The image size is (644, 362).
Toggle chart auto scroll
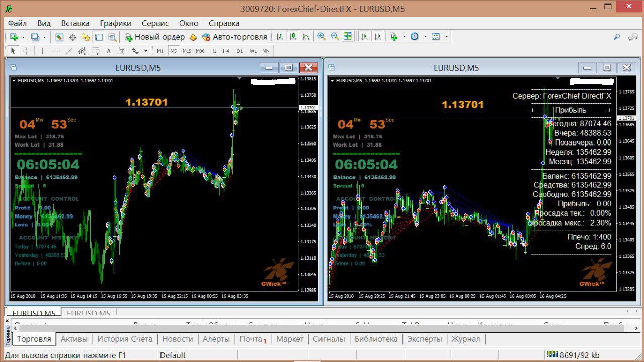click(364, 37)
